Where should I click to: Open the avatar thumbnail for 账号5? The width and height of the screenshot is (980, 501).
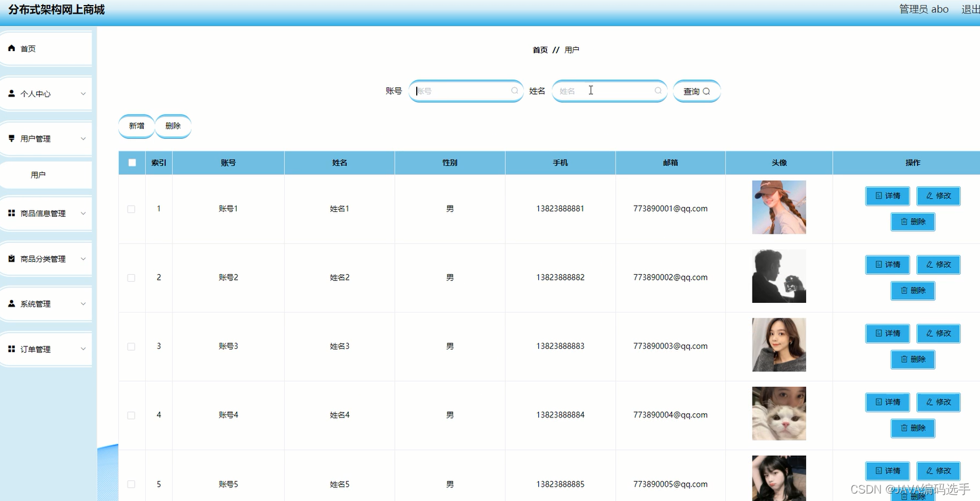pyautogui.click(x=779, y=478)
